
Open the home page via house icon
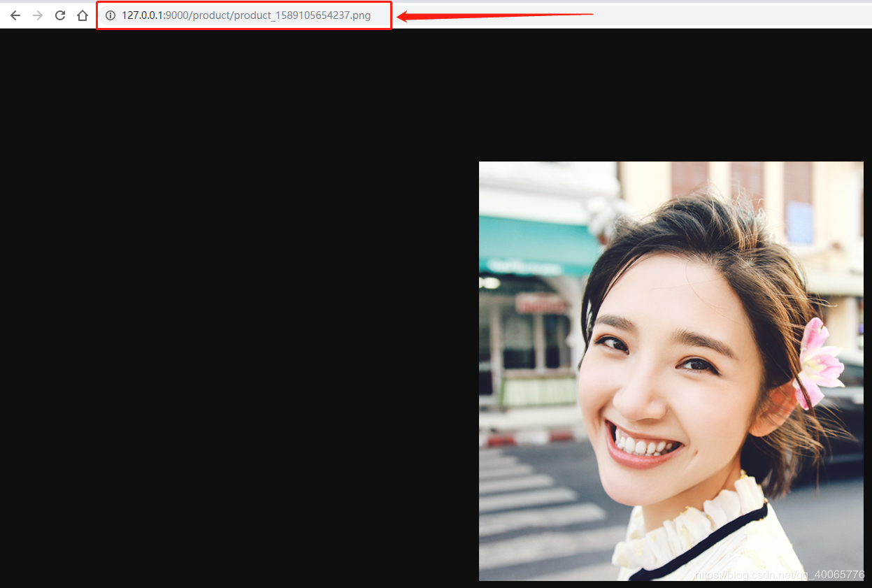click(83, 15)
